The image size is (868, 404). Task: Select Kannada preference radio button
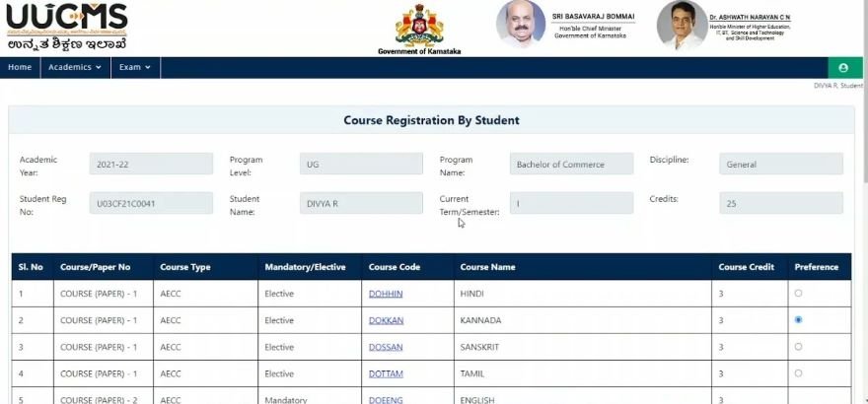pyautogui.click(x=798, y=320)
